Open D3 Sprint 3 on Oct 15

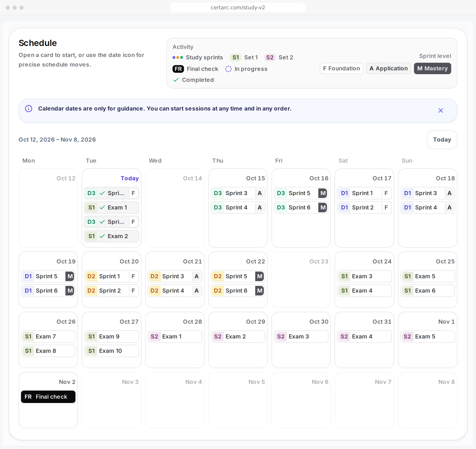pyautogui.click(x=238, y=193)
